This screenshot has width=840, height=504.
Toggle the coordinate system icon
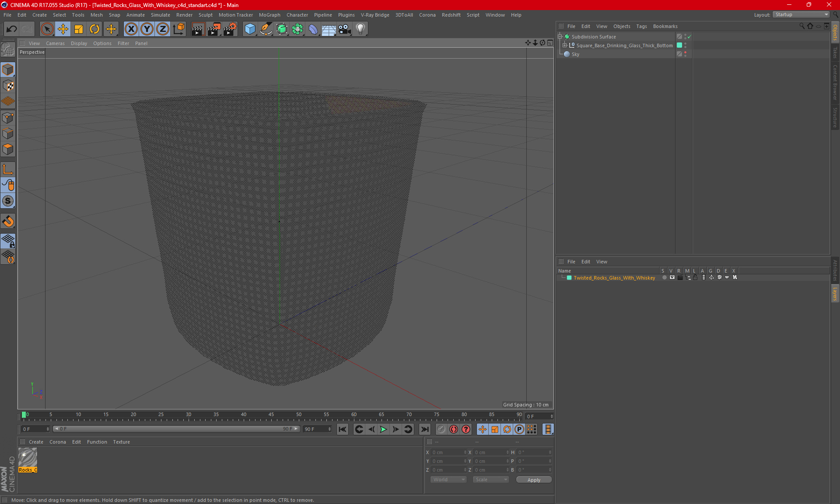(x=178, y=29)
